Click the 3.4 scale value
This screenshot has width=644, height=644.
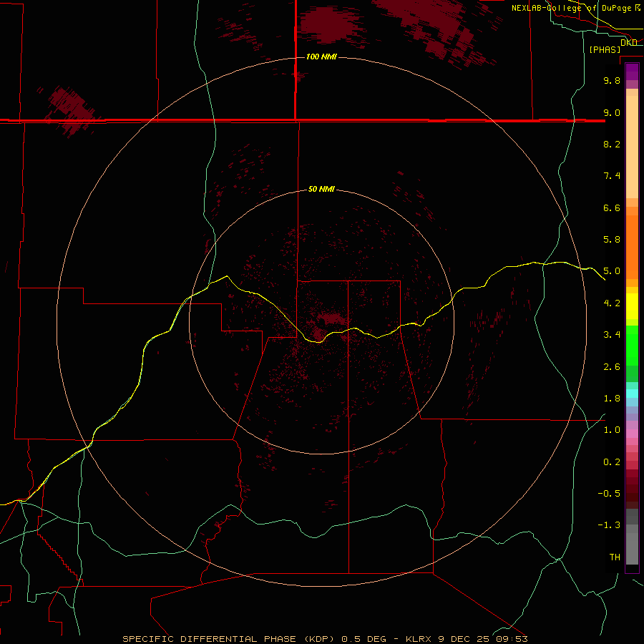click(x=612, y=335)
